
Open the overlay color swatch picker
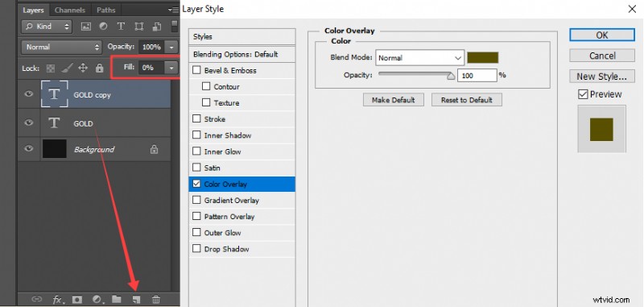pos(482,57)
